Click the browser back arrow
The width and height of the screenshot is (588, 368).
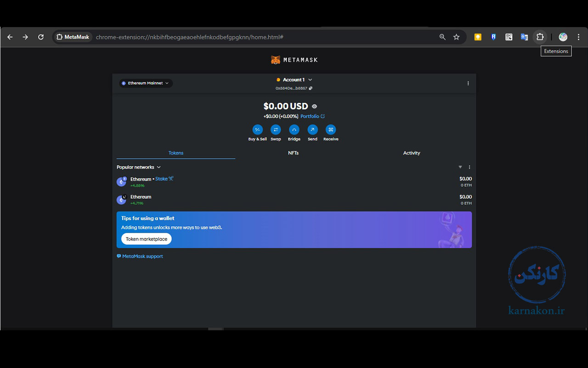10,37
